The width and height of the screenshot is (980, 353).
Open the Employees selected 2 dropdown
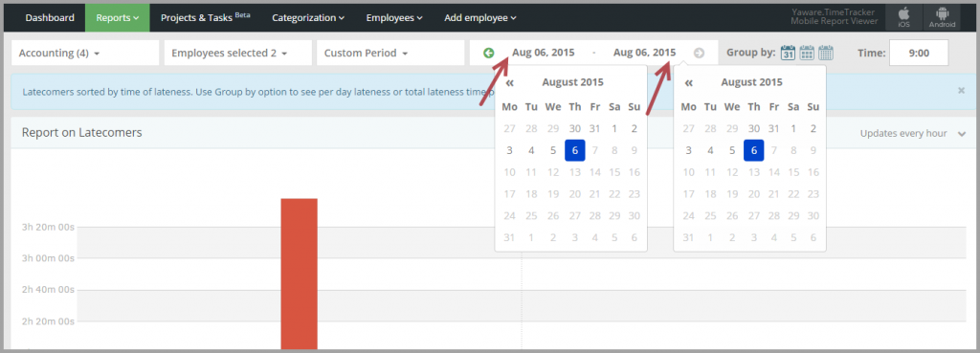(237, 54)
